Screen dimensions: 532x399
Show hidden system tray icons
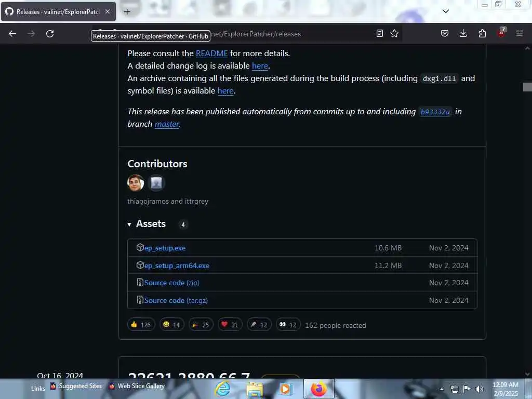(442, 389)
